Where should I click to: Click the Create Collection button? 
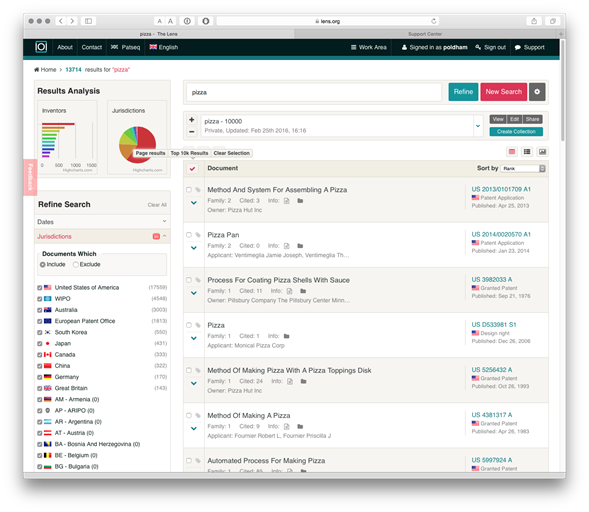tap(516, 131)
